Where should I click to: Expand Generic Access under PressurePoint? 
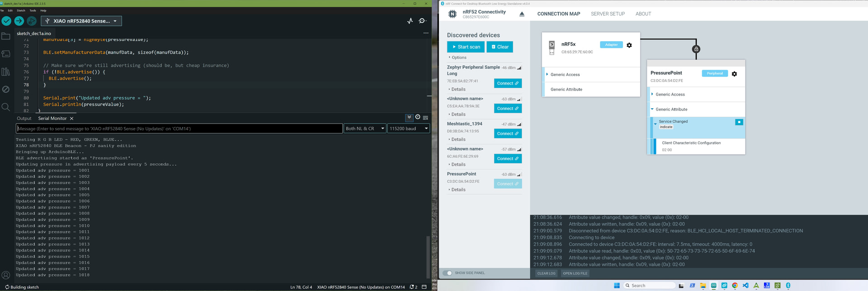tap(670, 95)
